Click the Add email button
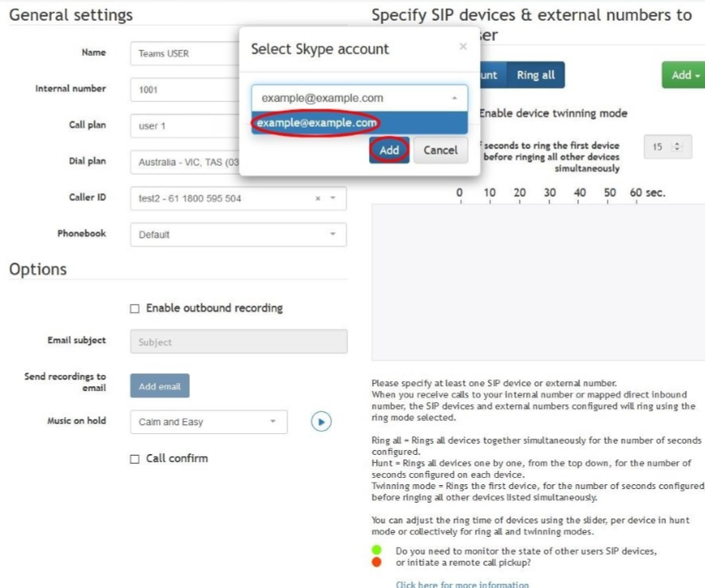Viewport: 705px width, 588px height. (160, 386)
